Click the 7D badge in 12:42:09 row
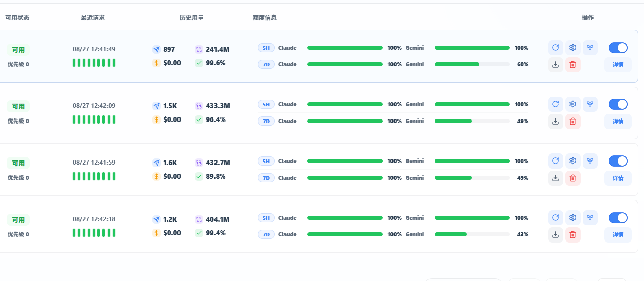The height and width of the screenshot is (281, 644). [x=266, y=121]
